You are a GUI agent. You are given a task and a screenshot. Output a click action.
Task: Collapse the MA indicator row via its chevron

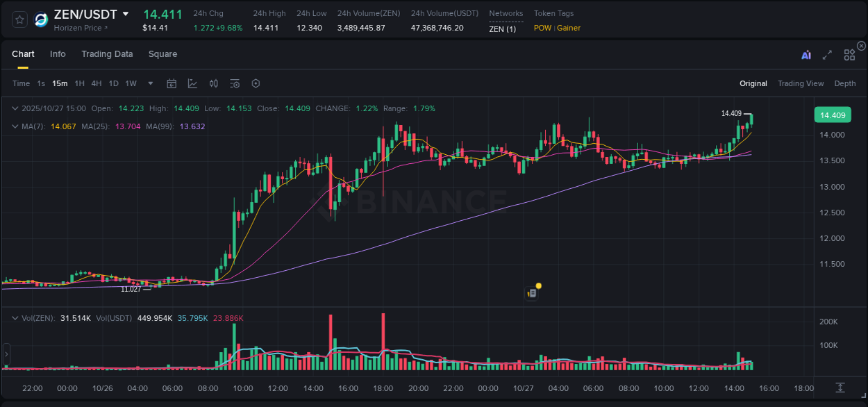[x=15, y=126]
